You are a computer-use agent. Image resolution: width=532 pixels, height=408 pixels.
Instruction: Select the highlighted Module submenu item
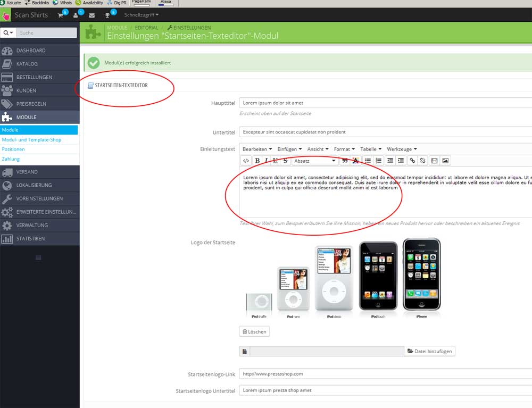[39, 130]
